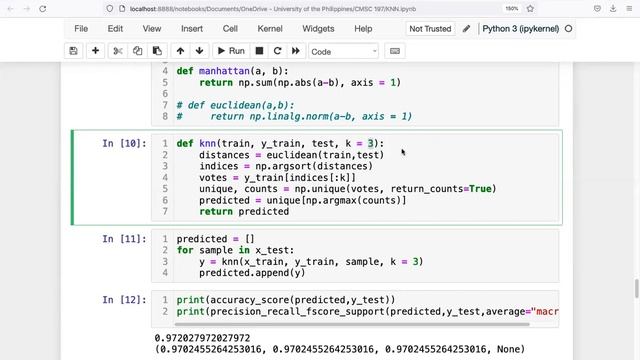Viewport: 640px width, 360px height.
Task: Open the File menu
Action: click(x=81, y=29)
